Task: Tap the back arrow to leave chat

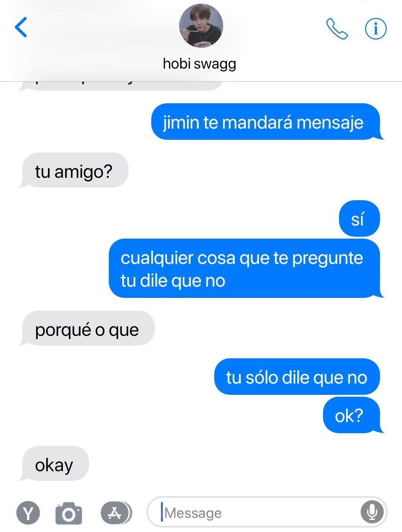Action: click(21, 27)
